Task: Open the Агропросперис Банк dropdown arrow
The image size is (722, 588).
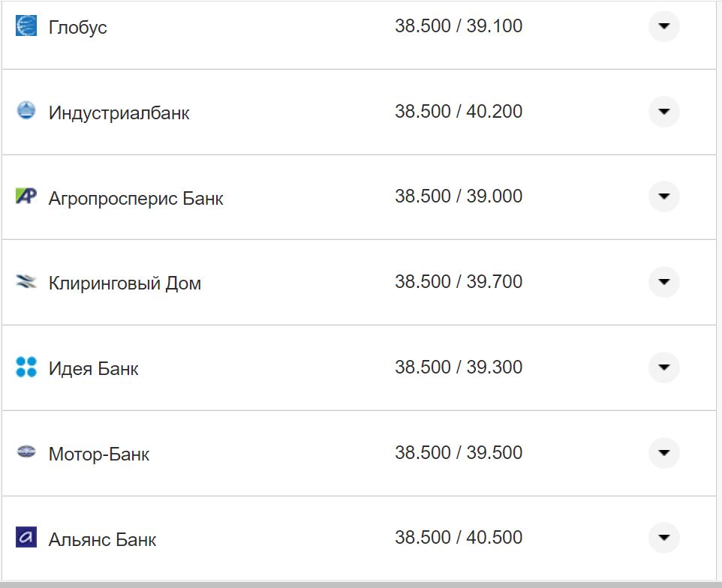Action: 663,196
